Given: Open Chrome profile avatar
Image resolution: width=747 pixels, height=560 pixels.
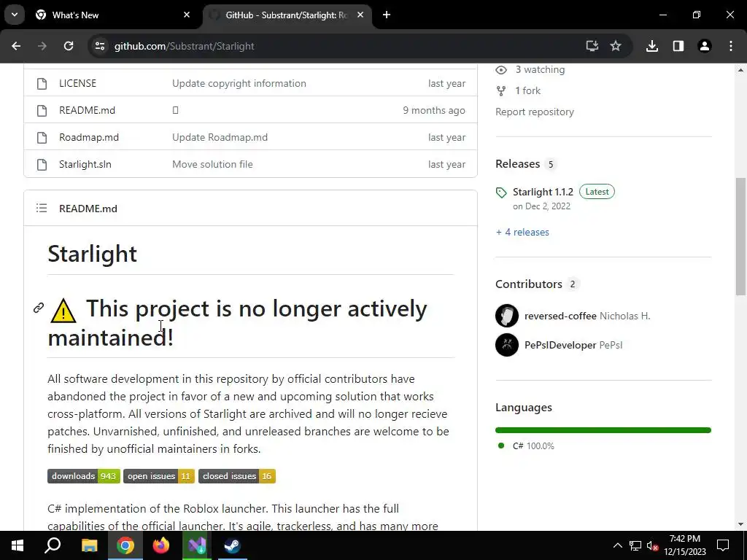Looking at the screenshot, I should (705, 46).
